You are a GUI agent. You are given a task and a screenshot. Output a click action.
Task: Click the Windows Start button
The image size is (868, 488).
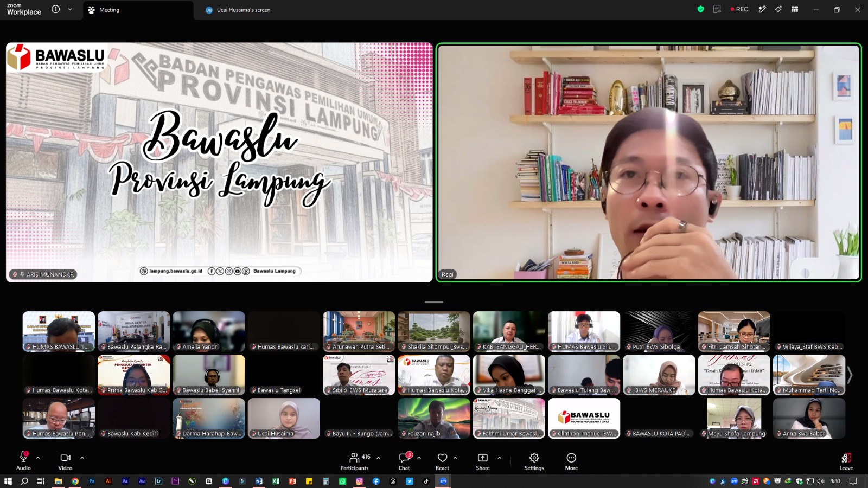[8, 481]
